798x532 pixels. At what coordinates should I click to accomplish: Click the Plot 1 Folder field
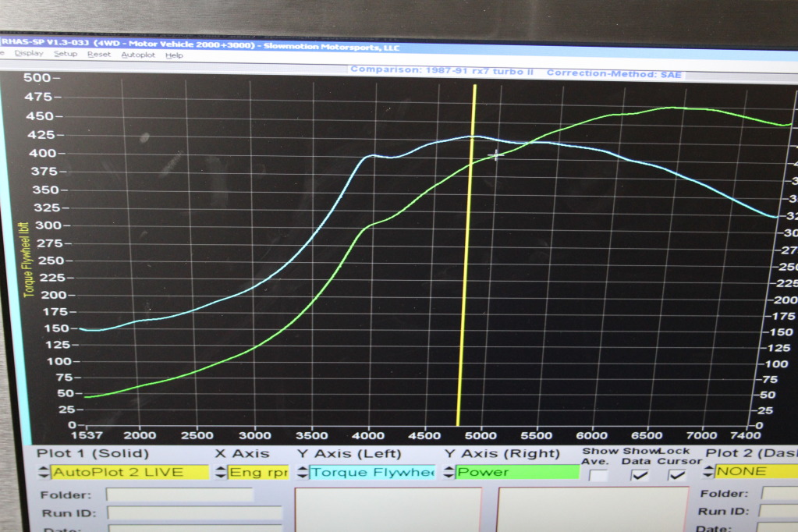[179, 495]
